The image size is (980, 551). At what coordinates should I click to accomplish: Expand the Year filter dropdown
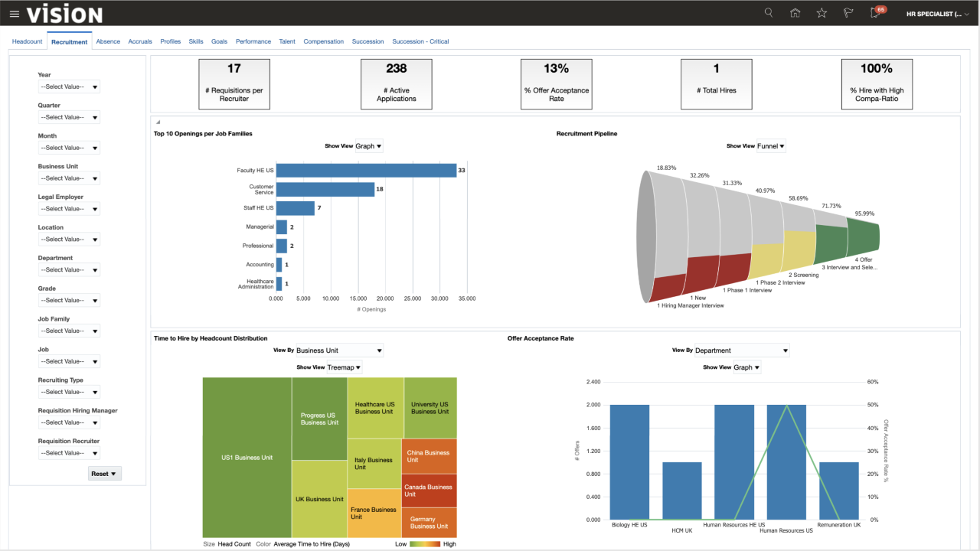tap(69, 86)
